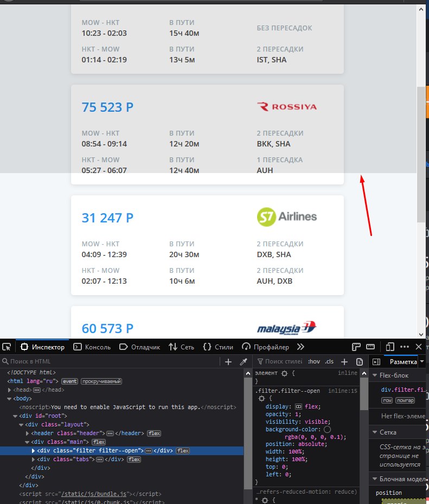
Task: Select the Разметка layout tab
Action: (403, 362)
